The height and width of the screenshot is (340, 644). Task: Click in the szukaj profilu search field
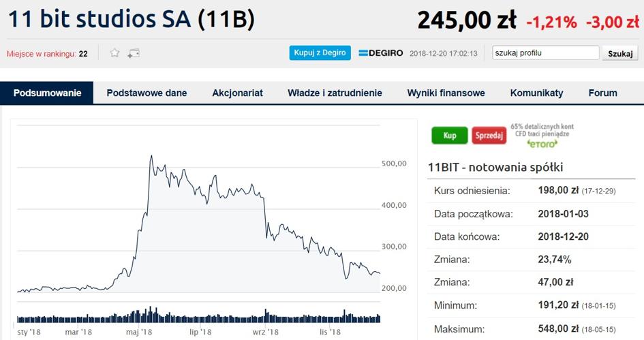coord(546,53)
